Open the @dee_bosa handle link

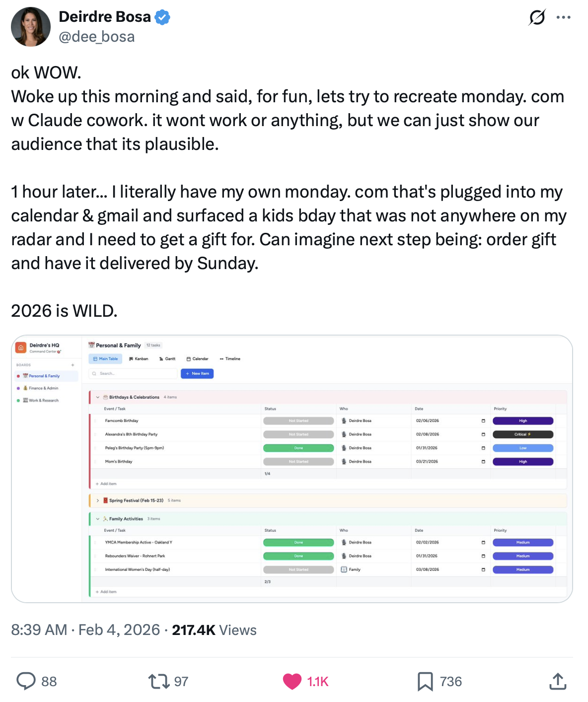[97, 37]
